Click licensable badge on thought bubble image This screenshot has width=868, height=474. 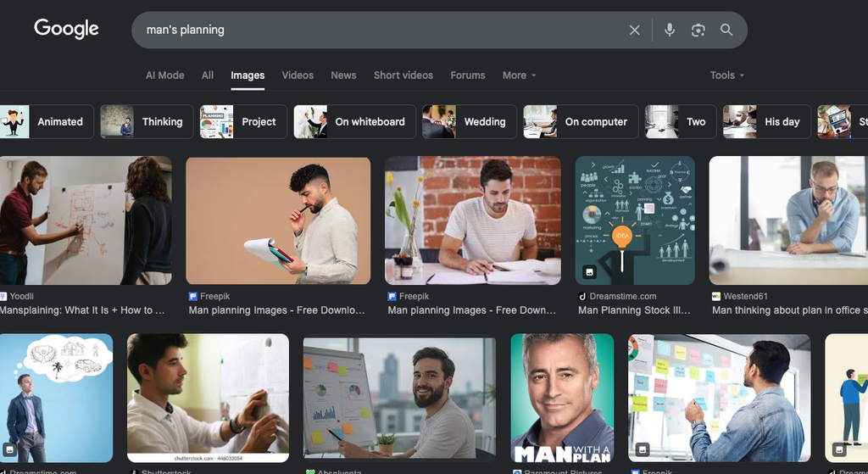point(9,449)
